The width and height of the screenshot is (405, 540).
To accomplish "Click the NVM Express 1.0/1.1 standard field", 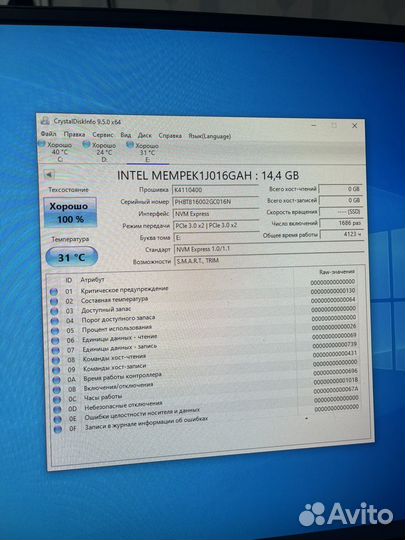I will 269,249.
